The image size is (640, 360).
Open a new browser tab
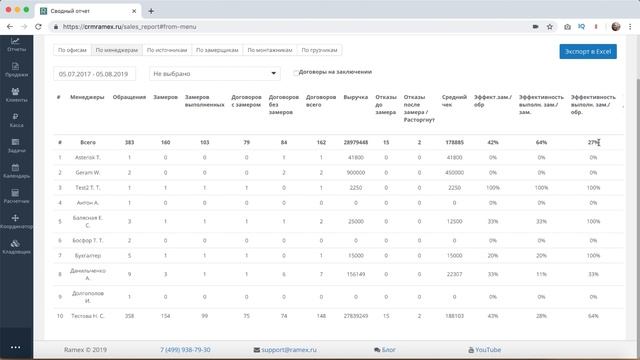151,11
